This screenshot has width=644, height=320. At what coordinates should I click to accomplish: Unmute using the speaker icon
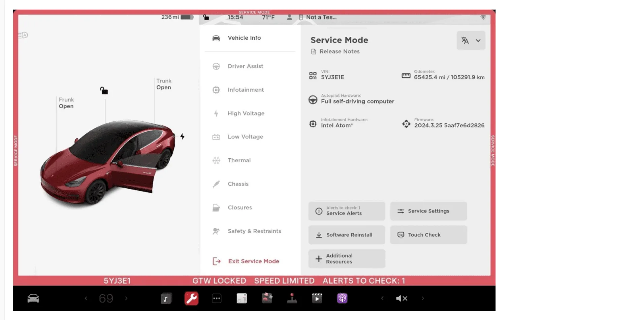[402, 298]
